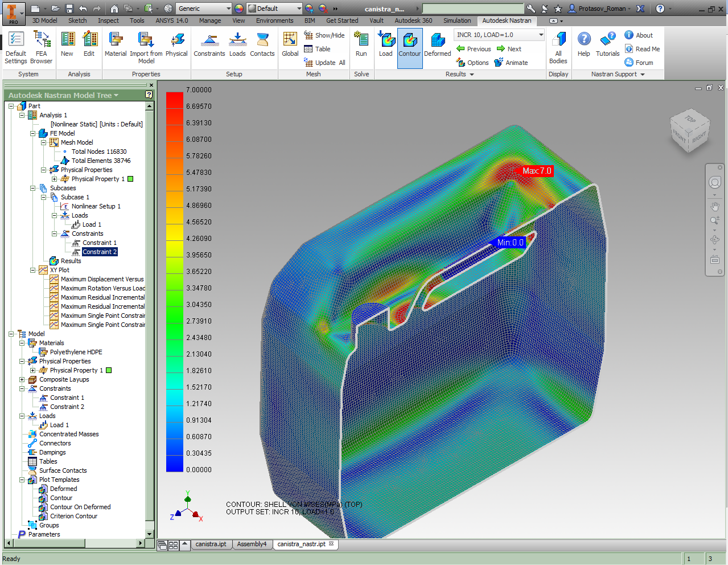This screenshot has height=565, width=728.
Task: Load the results
Action: (386, 44)
